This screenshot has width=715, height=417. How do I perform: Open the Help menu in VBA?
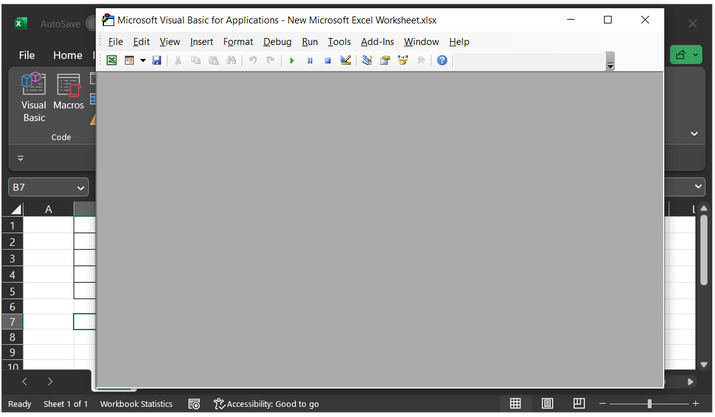(x=459, y=42)
